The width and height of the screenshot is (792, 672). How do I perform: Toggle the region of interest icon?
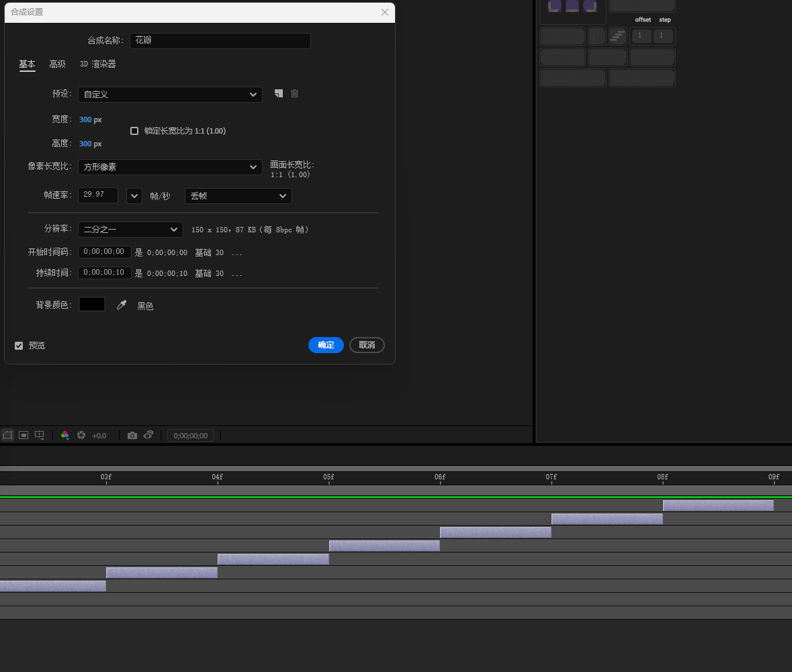[24, 435]
